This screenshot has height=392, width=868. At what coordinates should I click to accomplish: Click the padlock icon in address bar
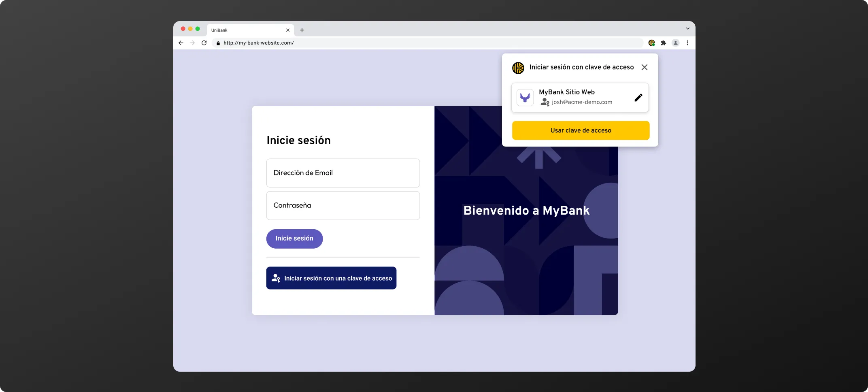(x=218, y=43)
